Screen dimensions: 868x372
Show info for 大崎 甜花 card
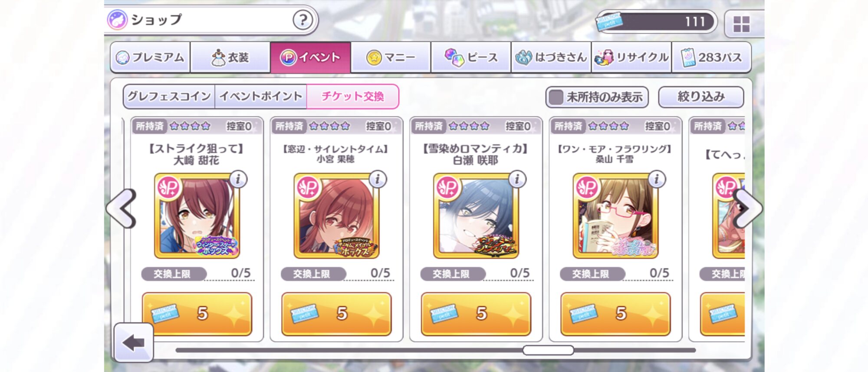(238, 179)
